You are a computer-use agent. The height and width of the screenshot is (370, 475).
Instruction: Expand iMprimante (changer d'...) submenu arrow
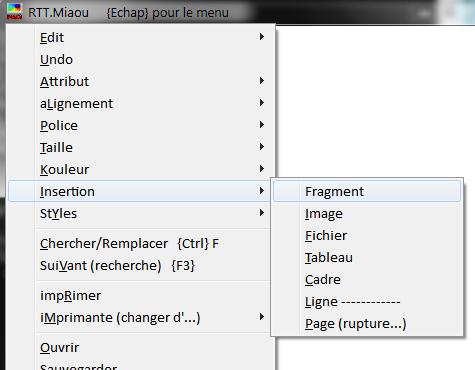[x=262, y=317]
